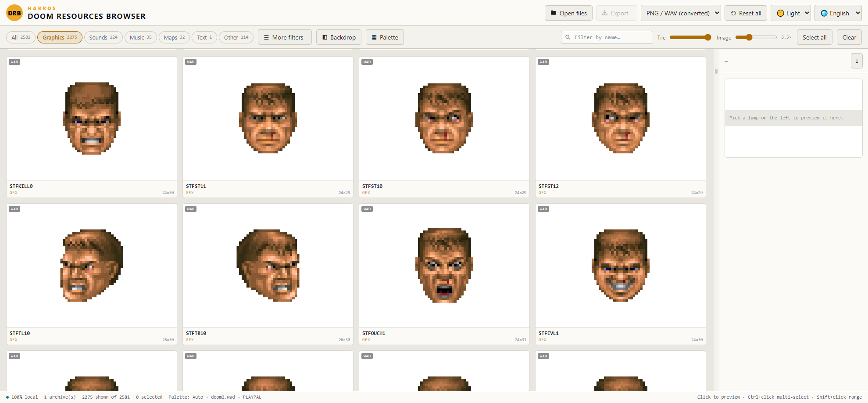Reset all settings
This screenshot has width=868, height=403.
(x=746, y=13)
